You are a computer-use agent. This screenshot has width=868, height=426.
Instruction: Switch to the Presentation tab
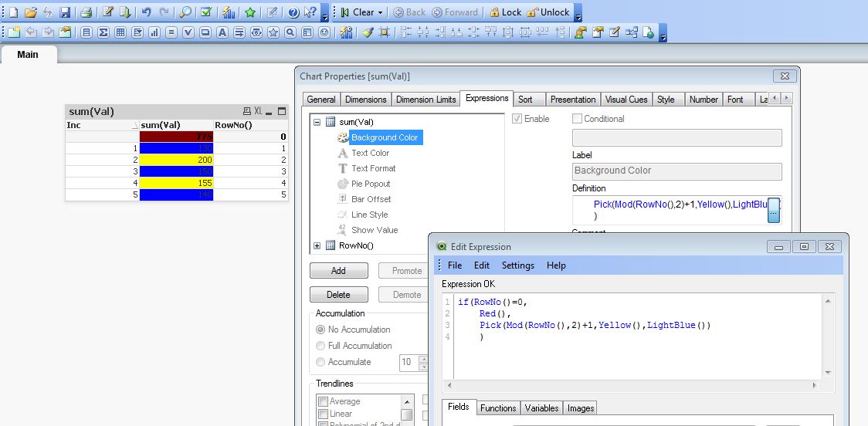[572, 100]
